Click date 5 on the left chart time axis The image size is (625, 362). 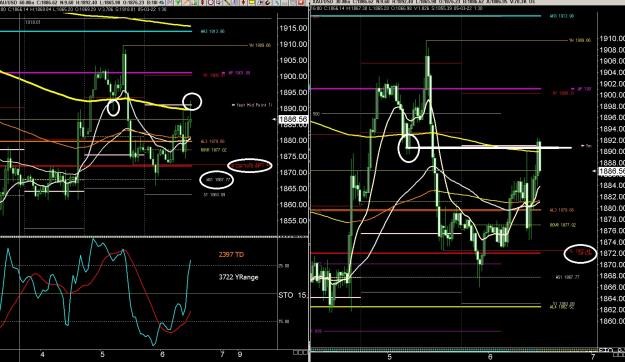coord(102,354)
